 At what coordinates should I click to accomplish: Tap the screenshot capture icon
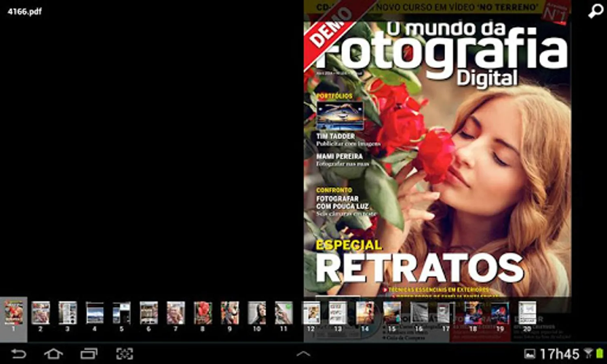coord(125,354)
